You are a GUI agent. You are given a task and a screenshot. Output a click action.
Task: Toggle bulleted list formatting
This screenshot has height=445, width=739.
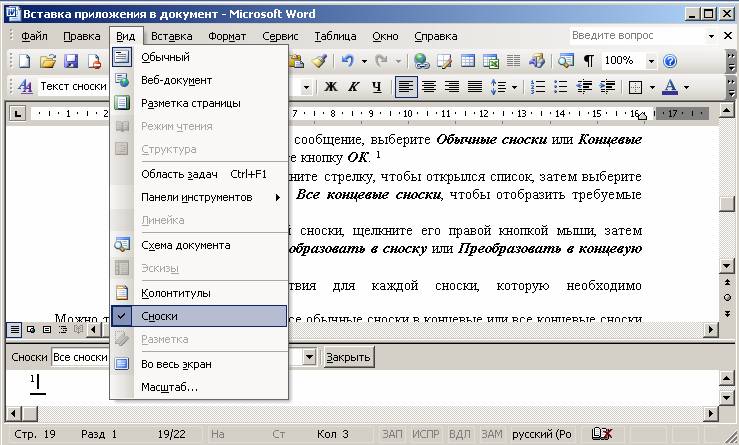(561, 87)
